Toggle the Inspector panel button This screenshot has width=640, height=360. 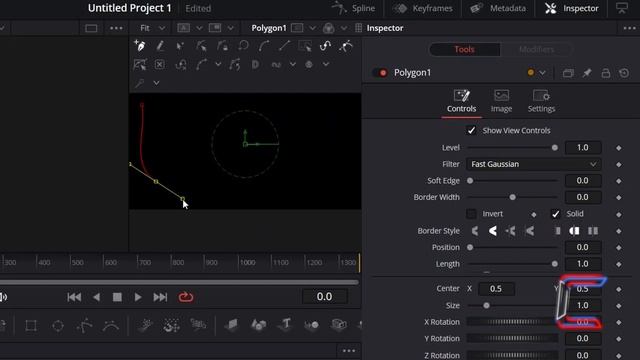pyautogui.click(x=572, y=8)
